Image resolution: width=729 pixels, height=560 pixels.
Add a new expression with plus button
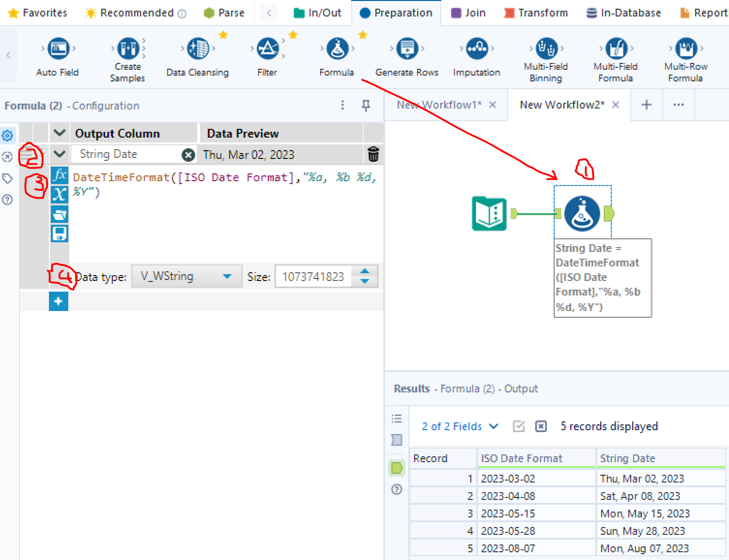59,301
